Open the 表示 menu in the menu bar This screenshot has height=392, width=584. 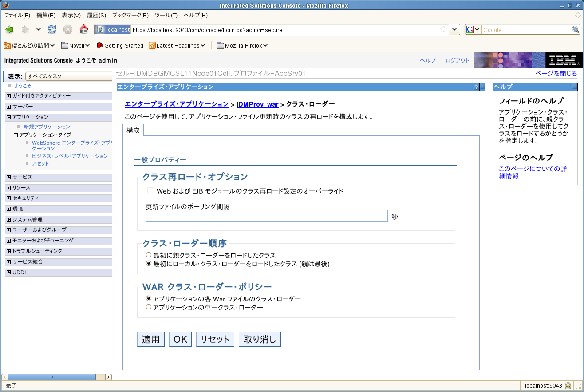(71, 15)
